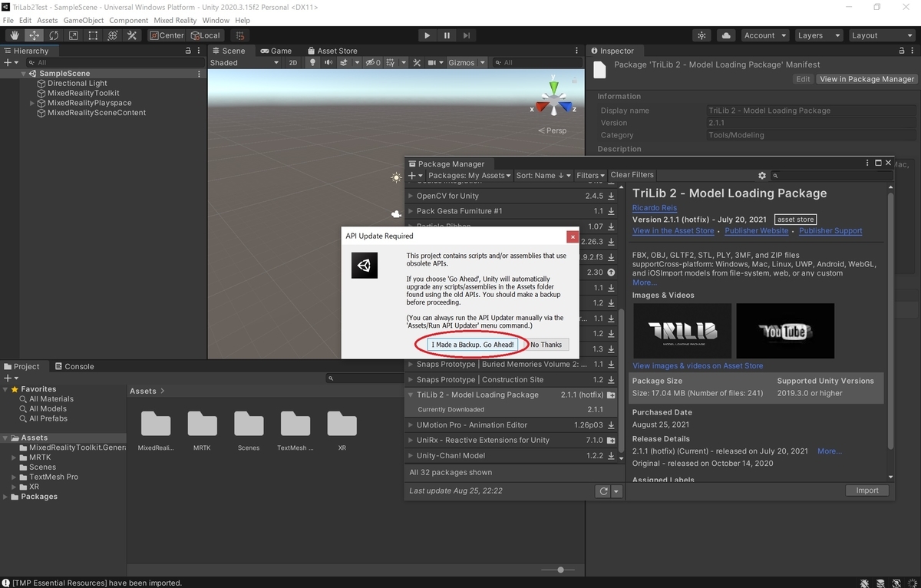The height and width of the screenshot is (588, 921).
Task: Open View in the Asset Store link
Action: [673, 231]
